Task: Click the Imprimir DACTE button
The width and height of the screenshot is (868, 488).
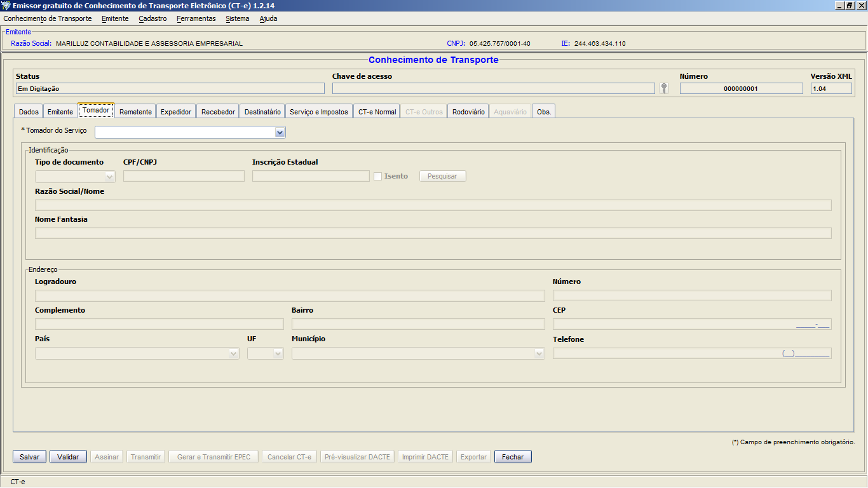Action: 425,457
